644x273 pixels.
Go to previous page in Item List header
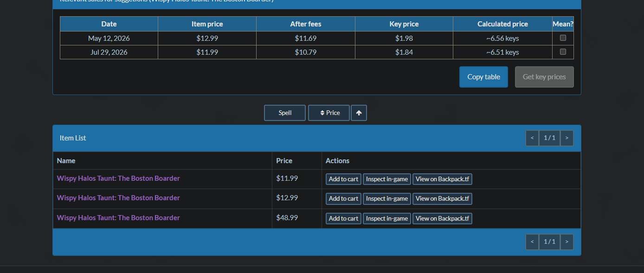click(x=532, y=138)
